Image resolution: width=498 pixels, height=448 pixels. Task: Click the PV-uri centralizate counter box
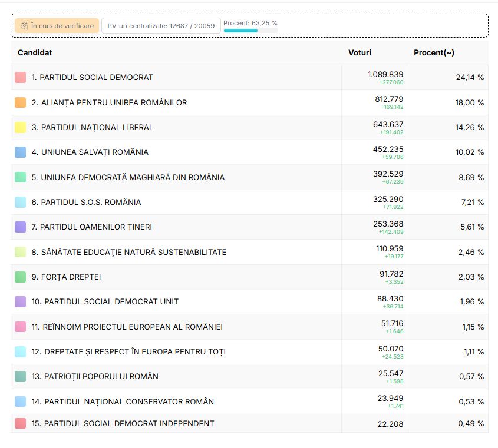(x=161, y=26)
